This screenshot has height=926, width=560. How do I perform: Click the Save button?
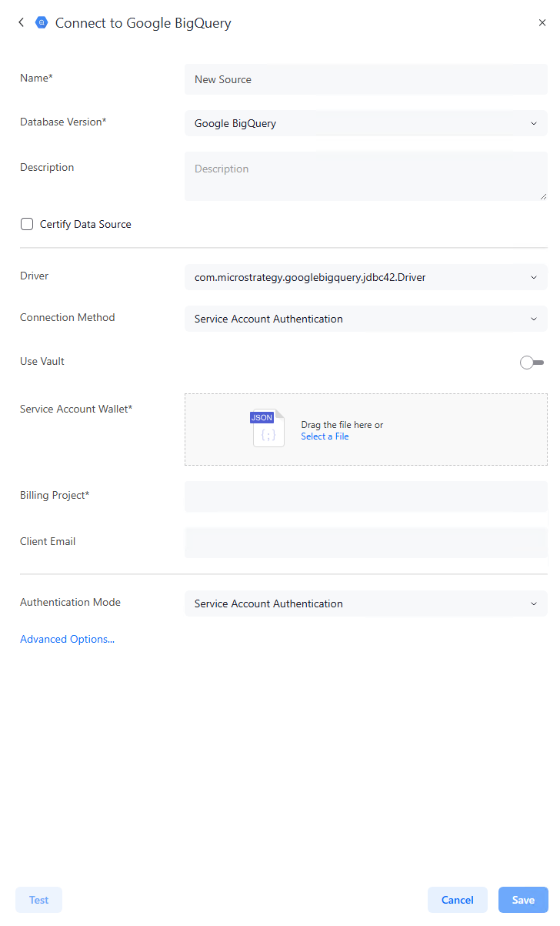523,900
